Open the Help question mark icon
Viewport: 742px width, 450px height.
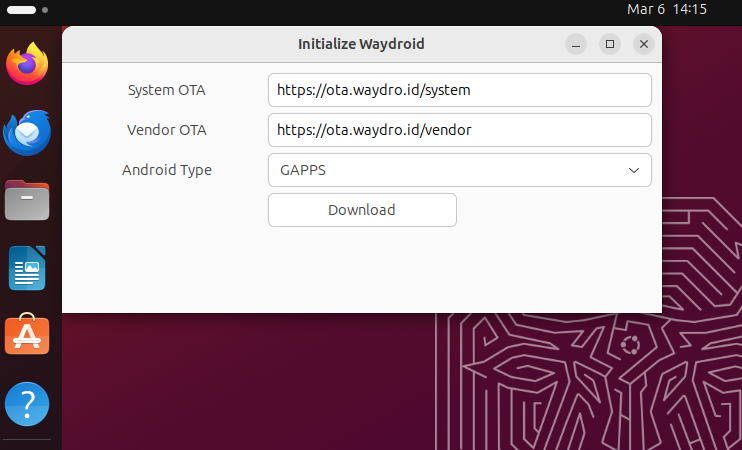[x=27, y=404]
